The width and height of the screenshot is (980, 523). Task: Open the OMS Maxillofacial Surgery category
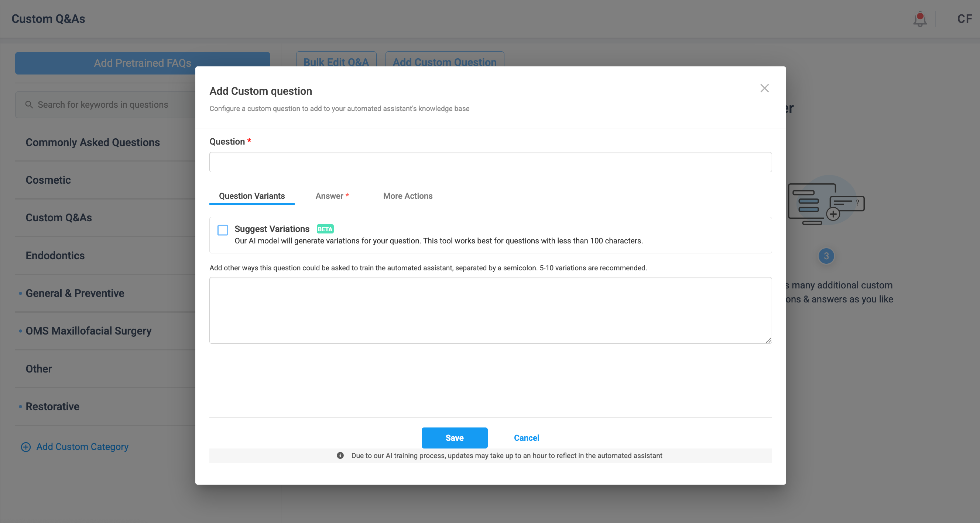point(88,331)
